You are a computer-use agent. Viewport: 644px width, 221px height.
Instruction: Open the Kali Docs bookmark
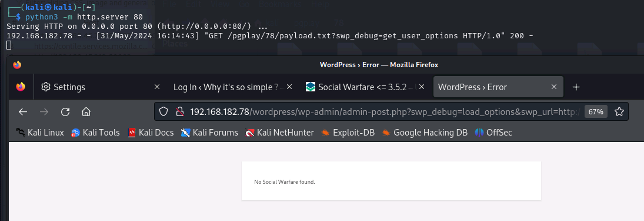(151, 133)
